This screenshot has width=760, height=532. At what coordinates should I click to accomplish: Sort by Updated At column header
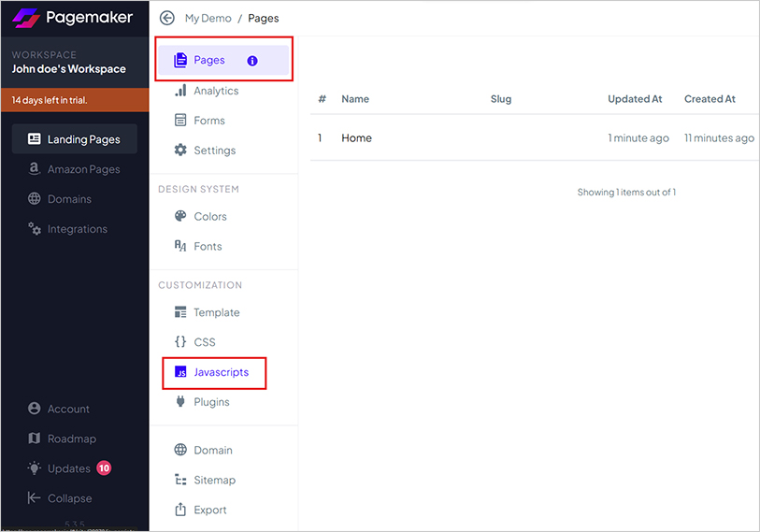635,99
